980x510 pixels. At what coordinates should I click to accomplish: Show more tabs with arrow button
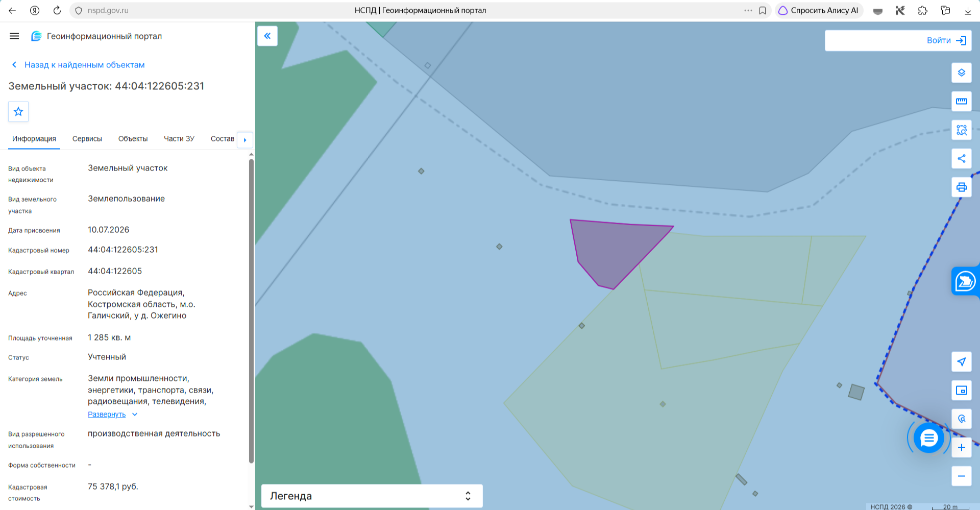(x=245, y=140)
